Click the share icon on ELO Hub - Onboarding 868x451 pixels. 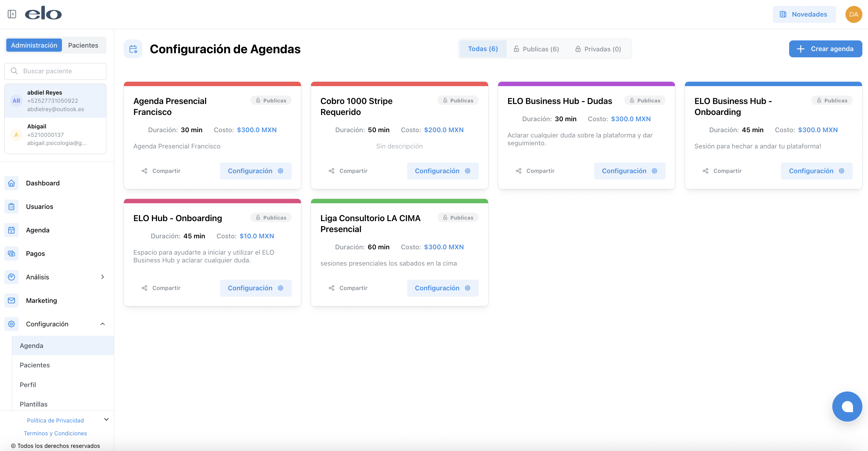click(145, 288)
